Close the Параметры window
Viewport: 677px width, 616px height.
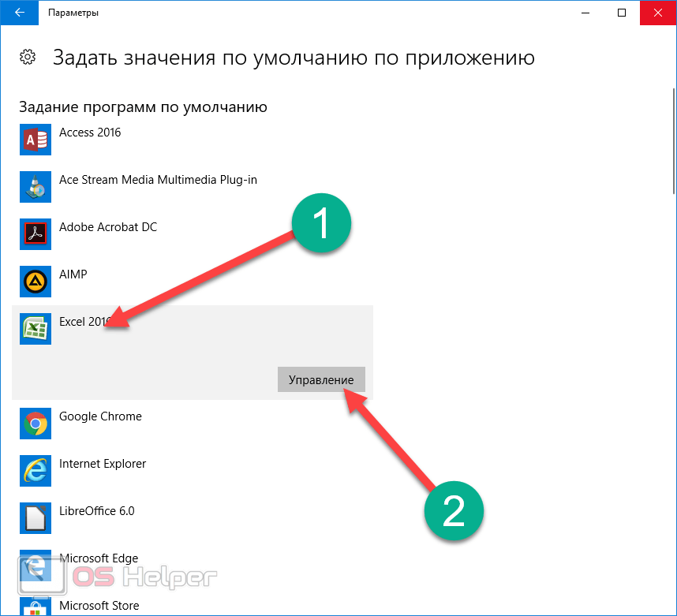point(658,13)
